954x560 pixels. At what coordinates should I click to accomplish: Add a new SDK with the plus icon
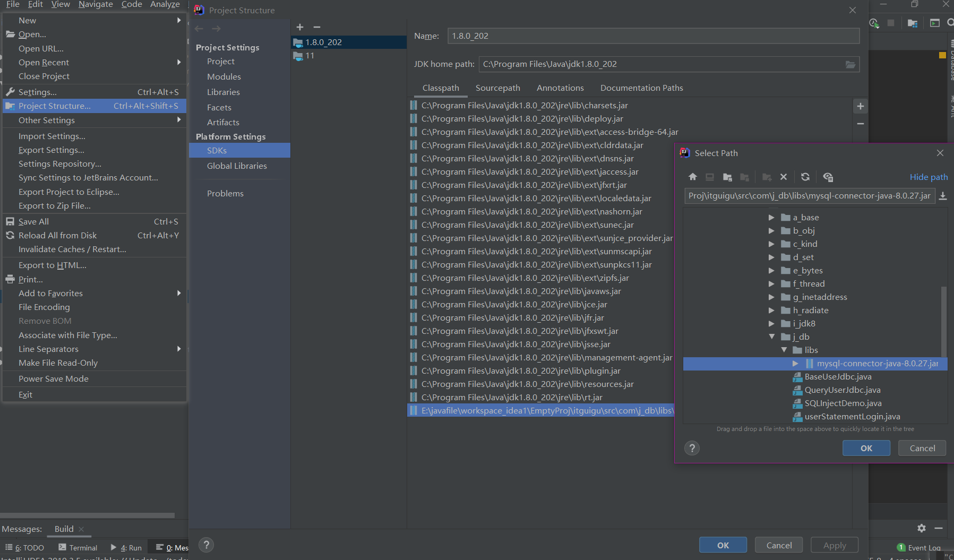pos(300,27)
